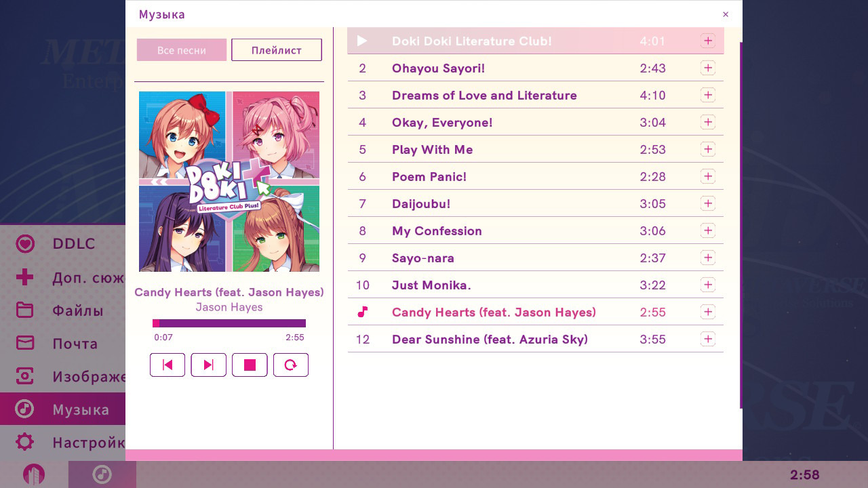Click the Doki Doki album cover art
Viewport: 868px width, 488px height.
[229, 182]
